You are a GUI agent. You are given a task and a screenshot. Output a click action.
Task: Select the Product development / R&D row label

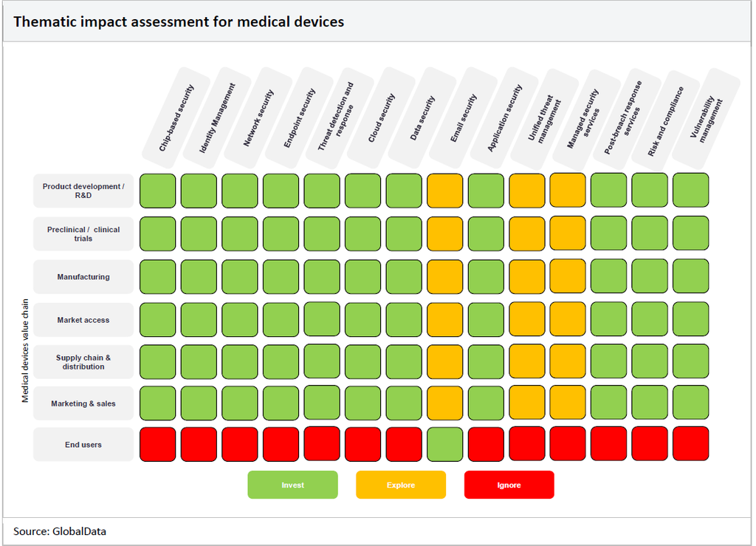83,191
